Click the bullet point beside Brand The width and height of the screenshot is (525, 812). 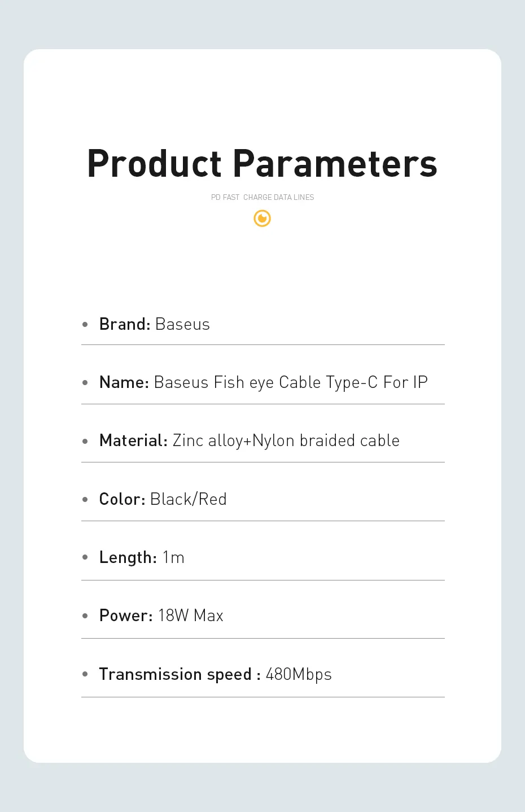(x=85, y=324)
